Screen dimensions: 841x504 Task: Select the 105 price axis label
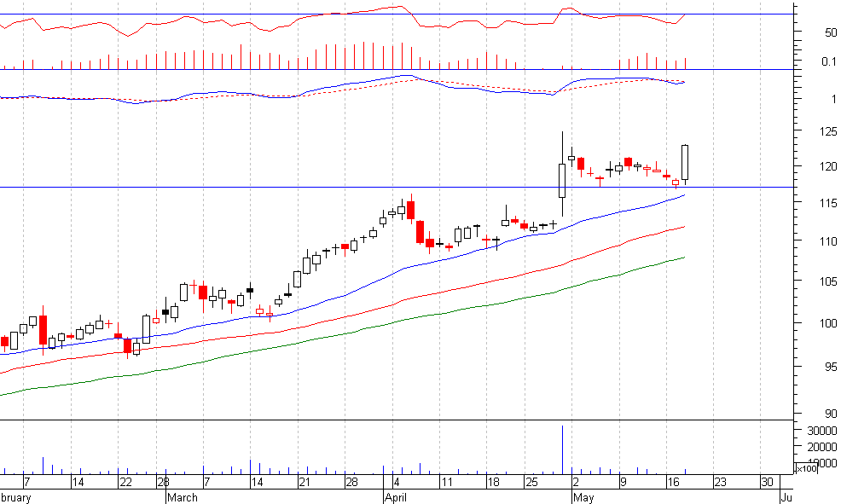(x=829, y=281)
